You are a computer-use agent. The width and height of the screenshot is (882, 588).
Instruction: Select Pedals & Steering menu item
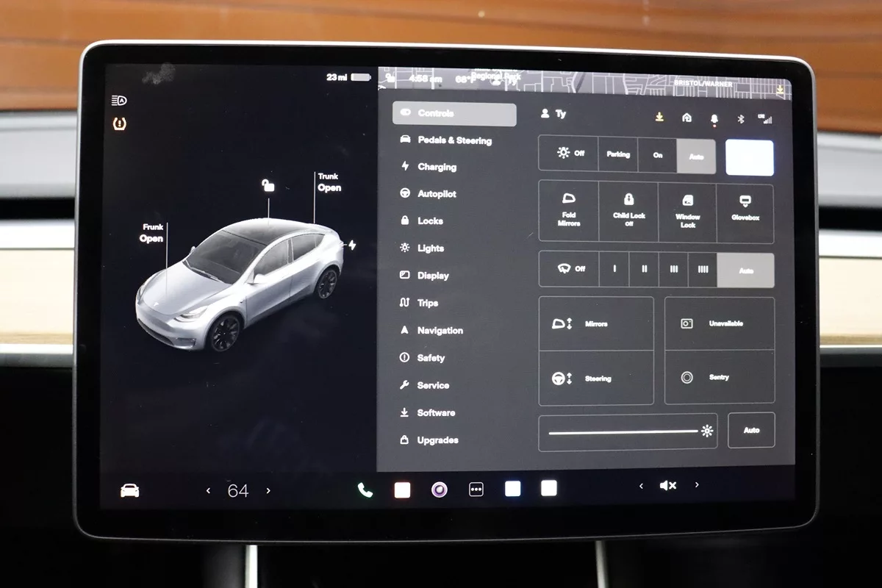pyautogui.click(x=453, y=140)
